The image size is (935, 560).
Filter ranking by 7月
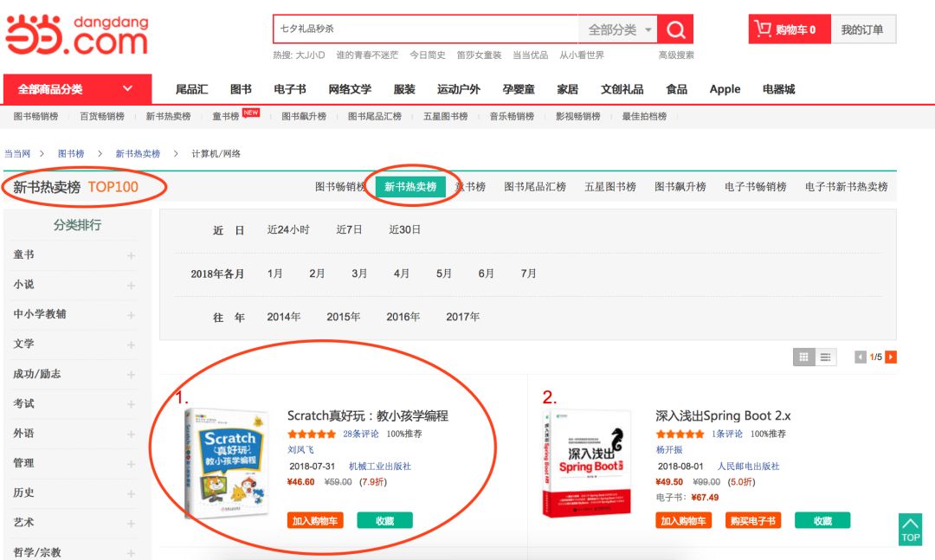[528, 274]
